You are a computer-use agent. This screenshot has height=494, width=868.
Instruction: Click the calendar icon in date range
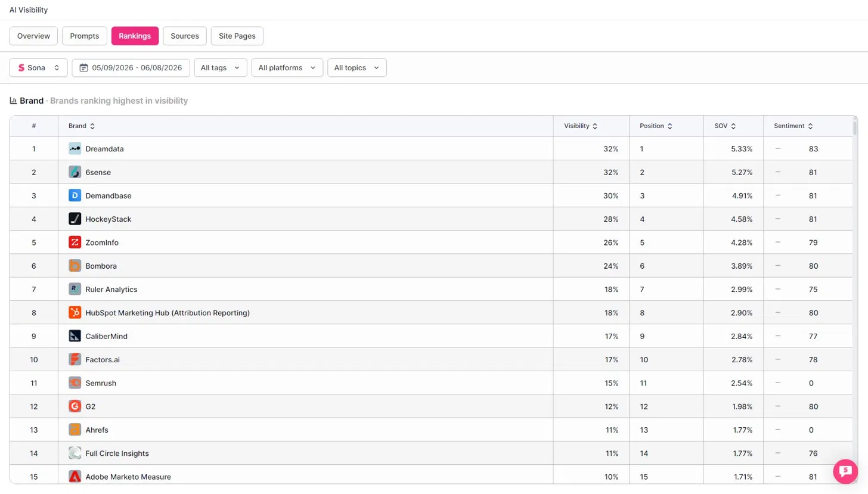tap(84, 68)
